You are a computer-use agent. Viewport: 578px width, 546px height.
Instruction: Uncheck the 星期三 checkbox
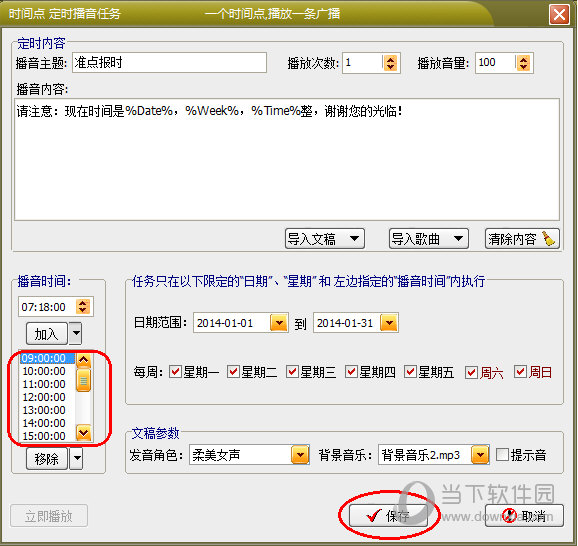(x=292, y=372)
